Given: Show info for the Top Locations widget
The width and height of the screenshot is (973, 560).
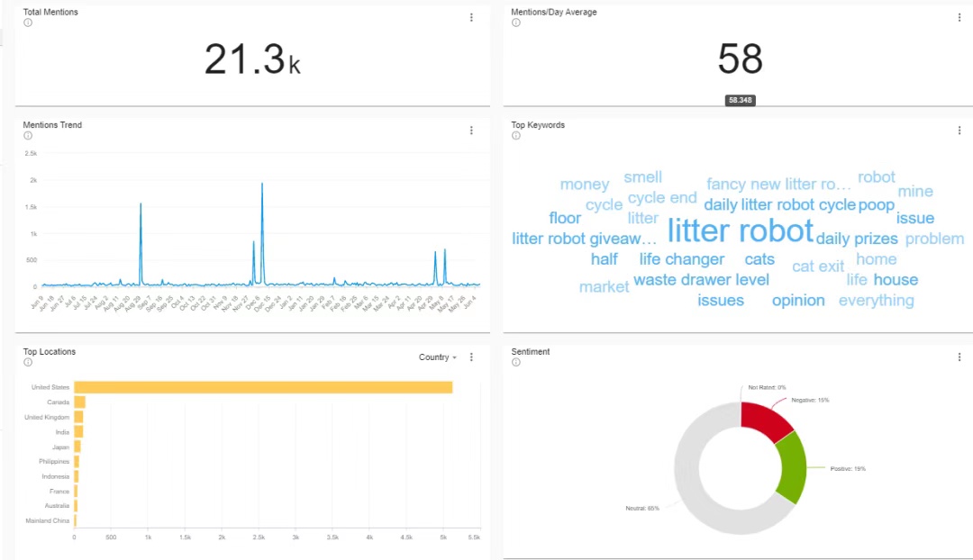Looking at the screenshot, I should pos(27,363).
